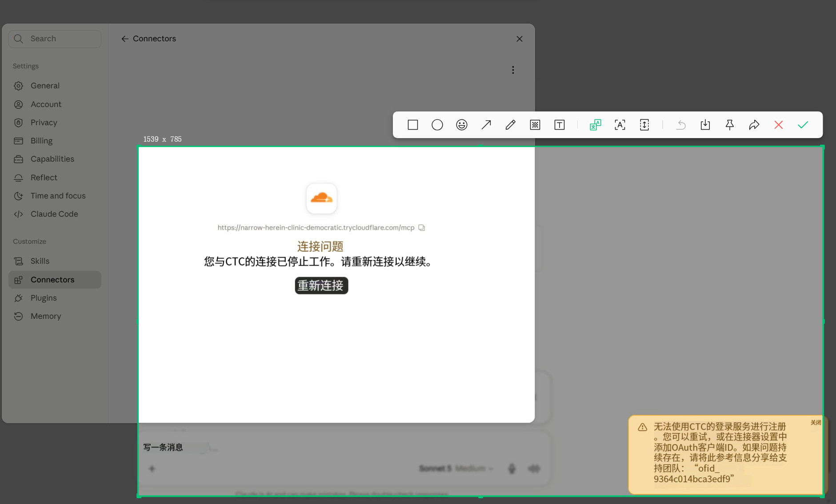
Task: Confirm the screenshot with green checkmark
Action: pos(803,125)
